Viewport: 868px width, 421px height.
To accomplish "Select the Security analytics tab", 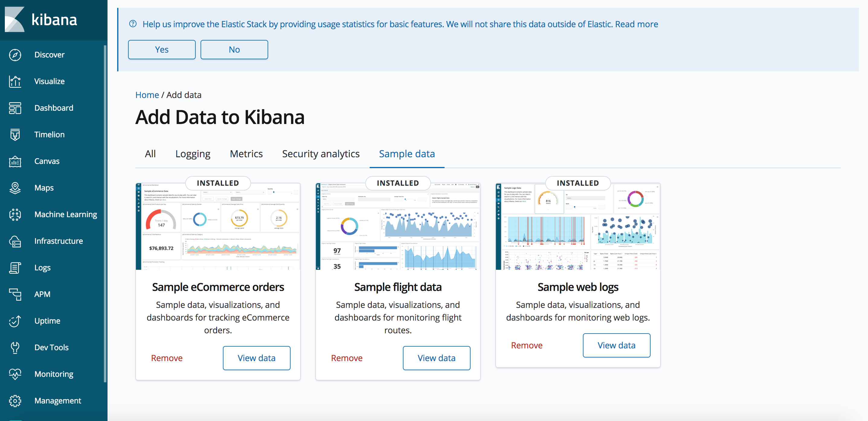I will coord(320,154).
